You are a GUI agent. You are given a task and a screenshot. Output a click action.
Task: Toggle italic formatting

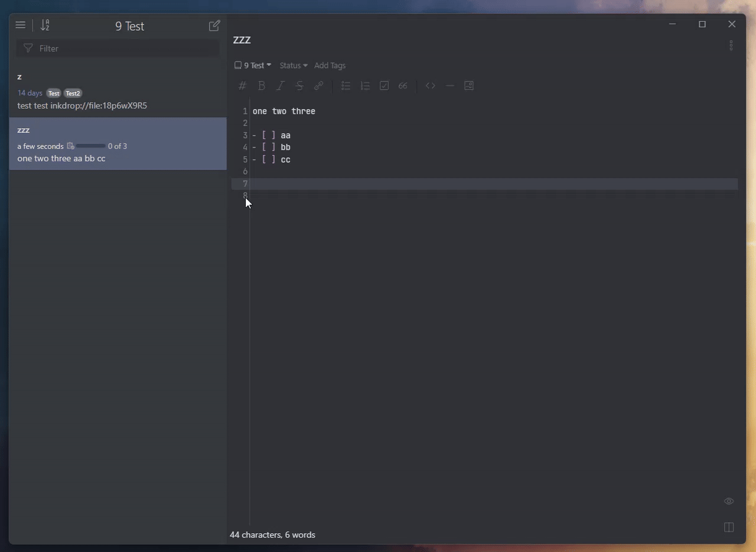pyautogui.click(x=281, y=86)
